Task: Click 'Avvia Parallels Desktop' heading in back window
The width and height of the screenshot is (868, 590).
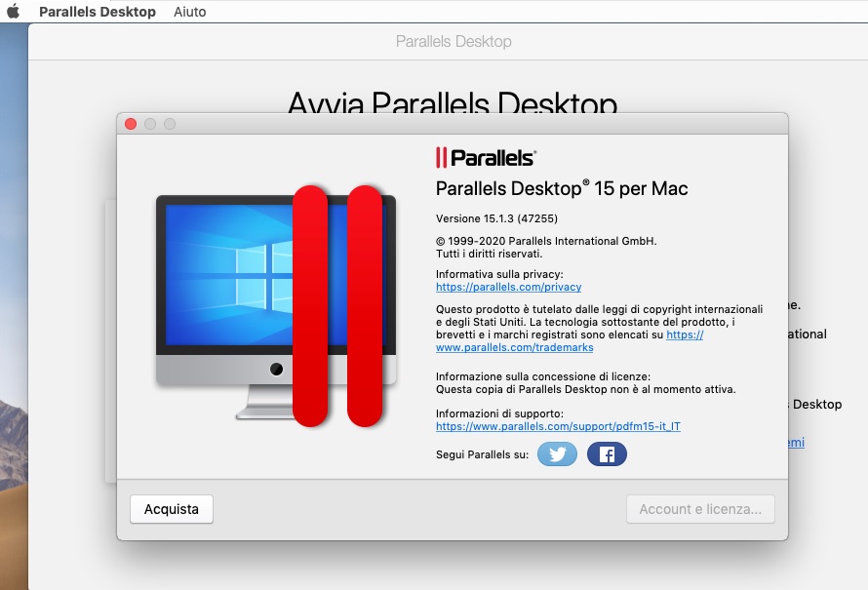Action: coord(453,101)
